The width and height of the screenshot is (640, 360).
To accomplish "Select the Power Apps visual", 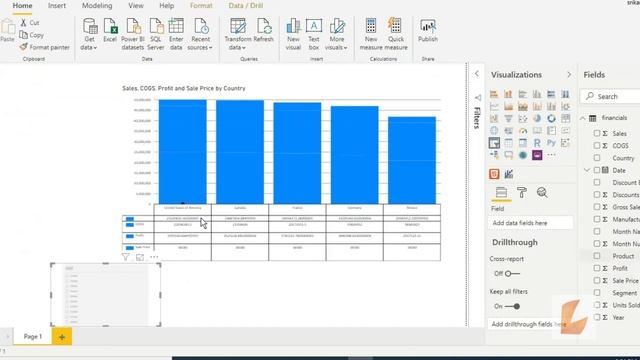I will [x=537, y=155].
